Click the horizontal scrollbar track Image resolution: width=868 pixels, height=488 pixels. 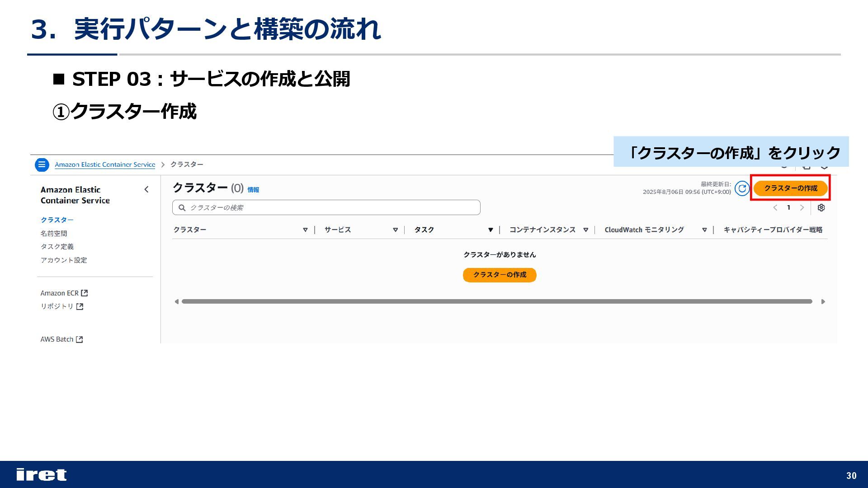click(x=497, y=301)
